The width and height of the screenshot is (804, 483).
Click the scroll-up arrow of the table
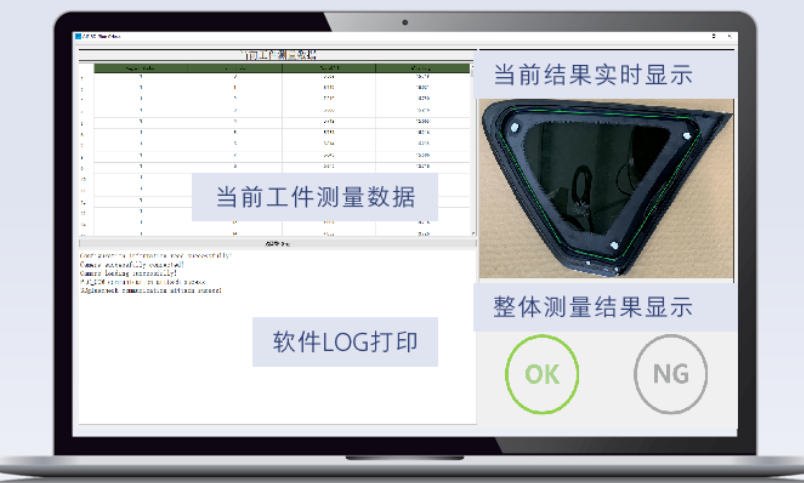coord(473,67)
